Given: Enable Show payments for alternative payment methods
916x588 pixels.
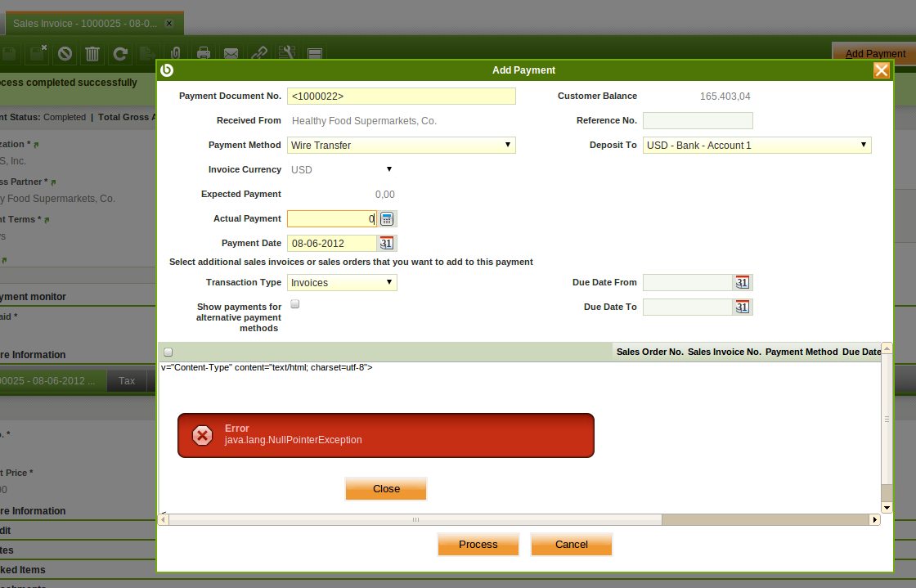Looking at the screenshot, I should click(x=295, y=304).
